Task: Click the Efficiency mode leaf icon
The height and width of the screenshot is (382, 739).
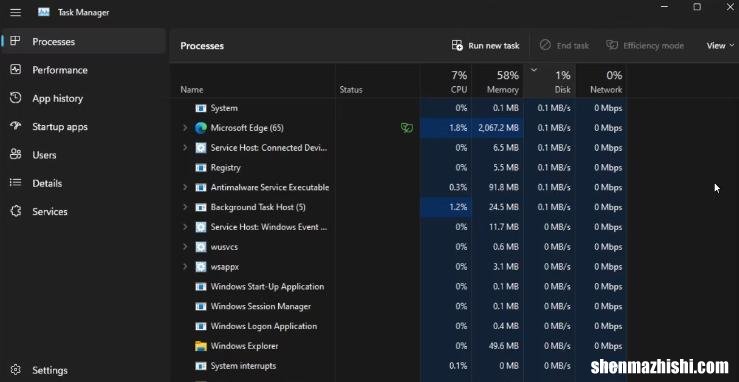Action: pos(612,45)
